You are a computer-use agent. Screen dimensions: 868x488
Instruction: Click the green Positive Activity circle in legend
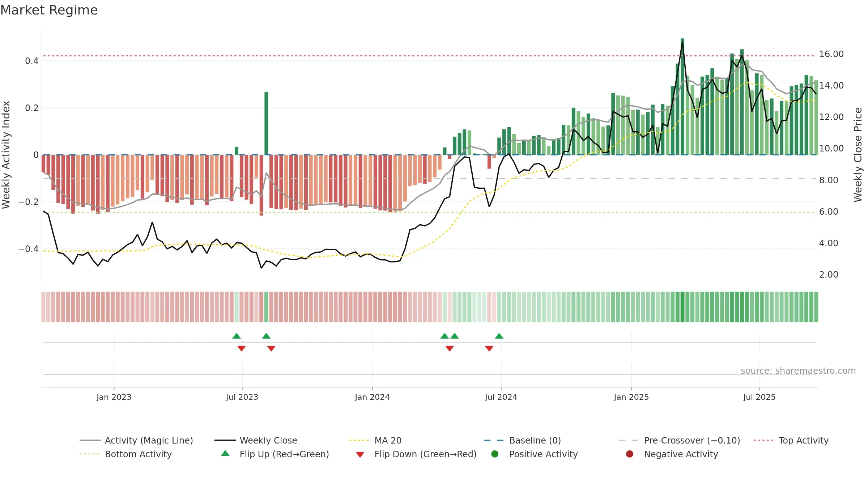click(495, 454)
